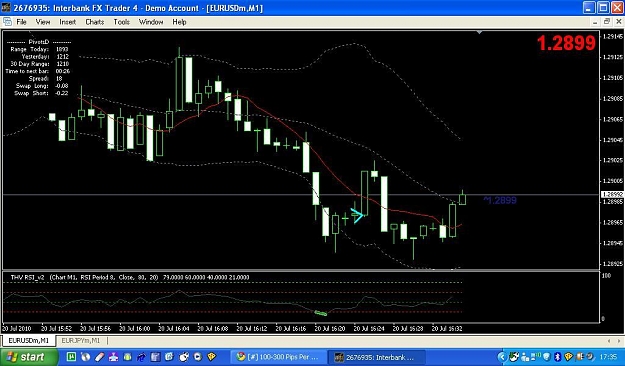
Task: Click the chart icon left of File
Action: [x=7, y=22]
